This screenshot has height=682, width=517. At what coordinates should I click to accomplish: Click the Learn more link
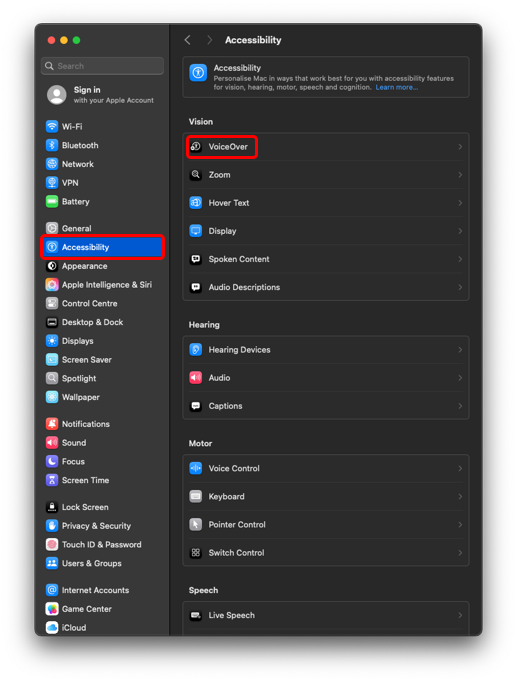coord(397,87)
